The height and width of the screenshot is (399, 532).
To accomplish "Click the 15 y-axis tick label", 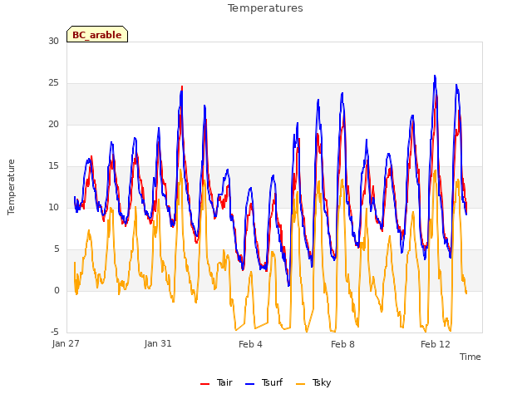I will coord(53,166).
